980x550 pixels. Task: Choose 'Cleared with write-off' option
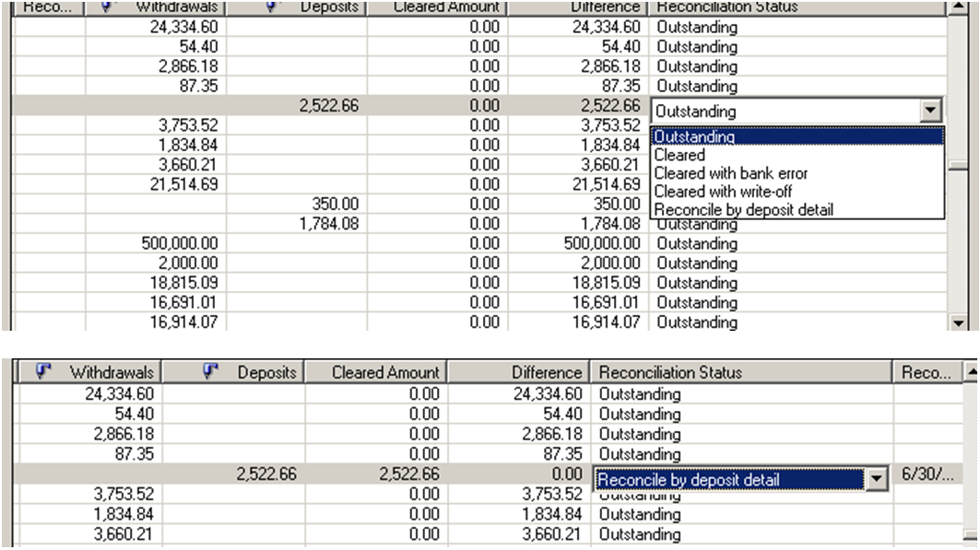tap(797, 191)
